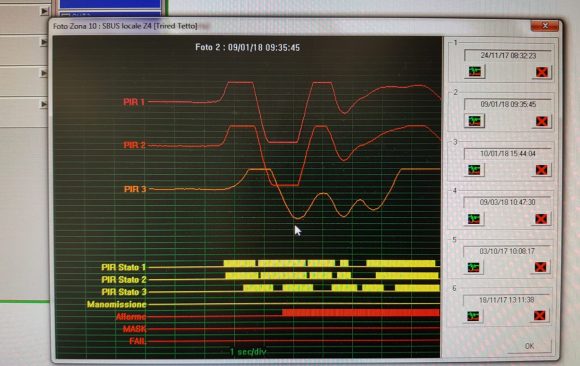
Task: Show graph for snapshot 03/10/17 10:08:17
Action: pos(473,267)
